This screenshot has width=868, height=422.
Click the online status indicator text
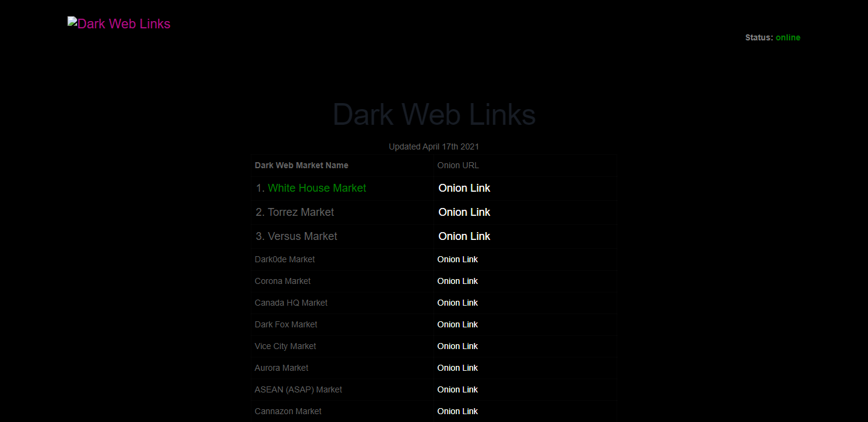coord(788,37)
